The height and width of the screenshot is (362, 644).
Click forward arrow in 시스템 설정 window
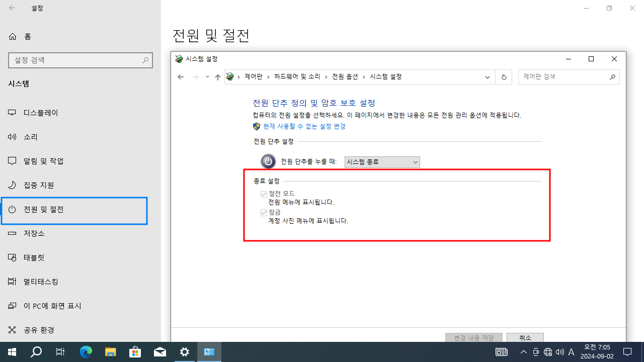(196, 77)
